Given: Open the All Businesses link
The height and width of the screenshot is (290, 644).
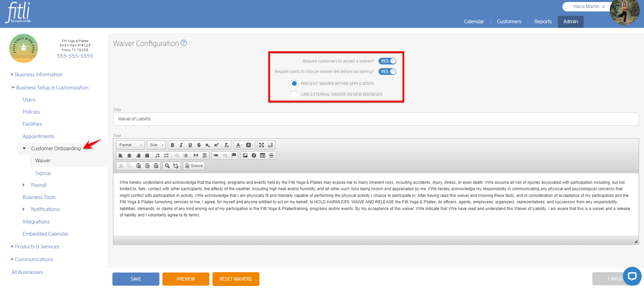Looking at the screenshot, I should click(x=27, y=272).
